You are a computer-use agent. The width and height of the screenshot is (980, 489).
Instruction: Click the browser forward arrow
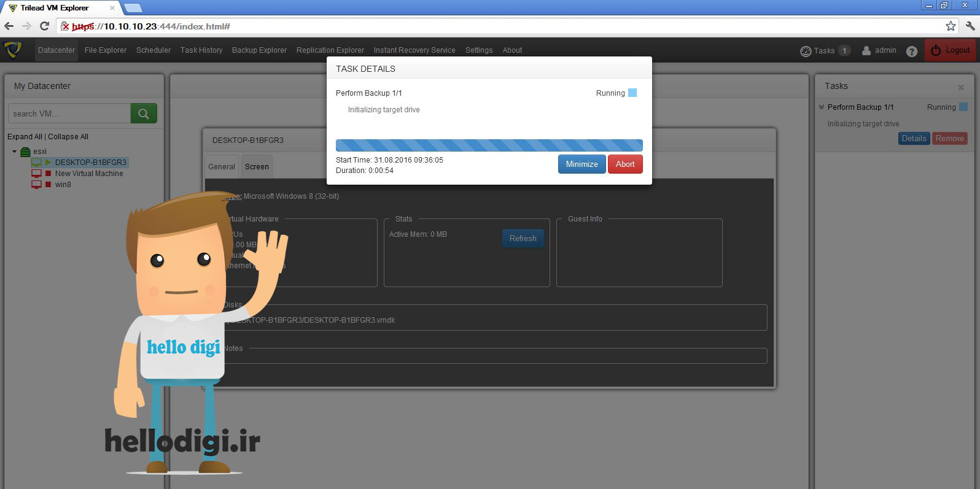coord(26,26)
